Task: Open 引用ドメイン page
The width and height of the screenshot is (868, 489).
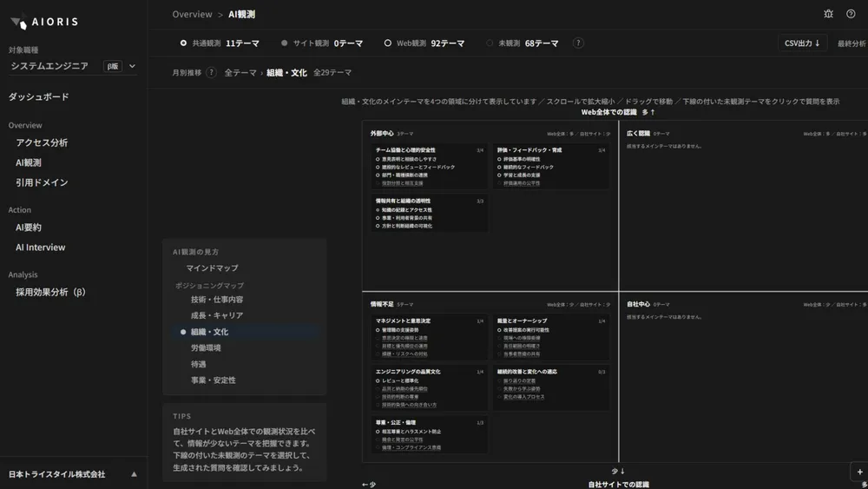Action: (x=42, y=182)
